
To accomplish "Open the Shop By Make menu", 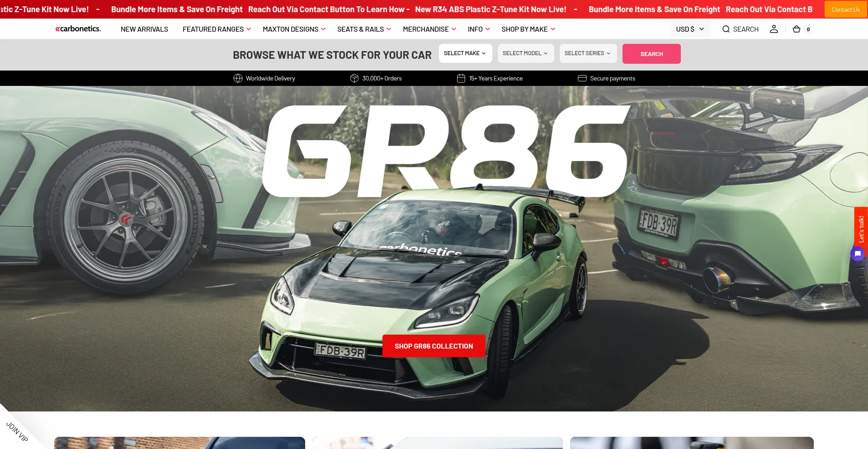I will click(x=528, y=29).
